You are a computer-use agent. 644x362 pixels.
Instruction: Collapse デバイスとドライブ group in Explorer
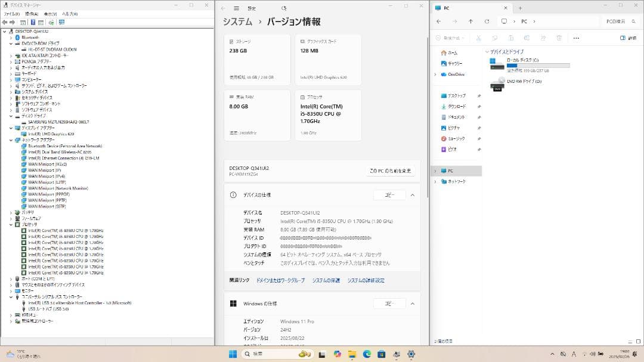coord(487,52)
